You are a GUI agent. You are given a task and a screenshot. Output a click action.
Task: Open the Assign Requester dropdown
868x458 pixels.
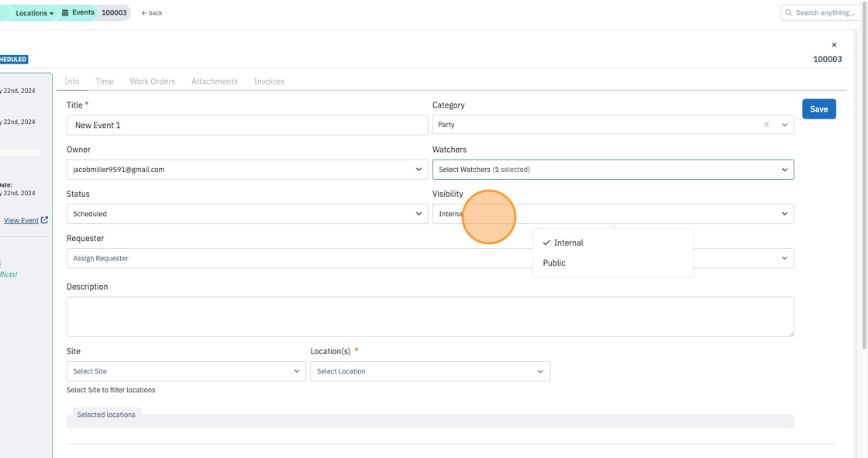430,258
